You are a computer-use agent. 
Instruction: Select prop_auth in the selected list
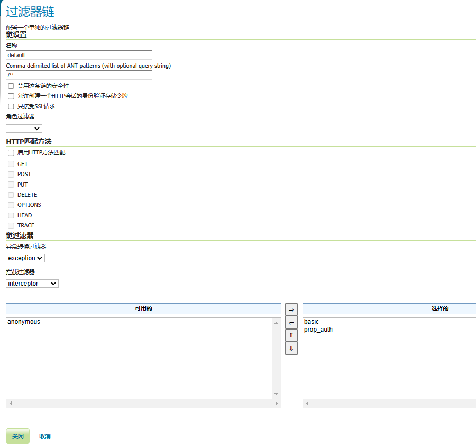[318, 330]
